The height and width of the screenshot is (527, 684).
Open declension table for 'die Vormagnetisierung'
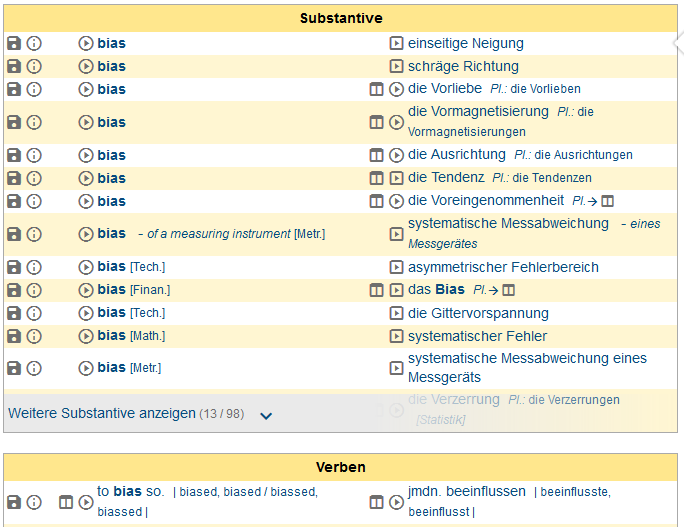(376, 122)
